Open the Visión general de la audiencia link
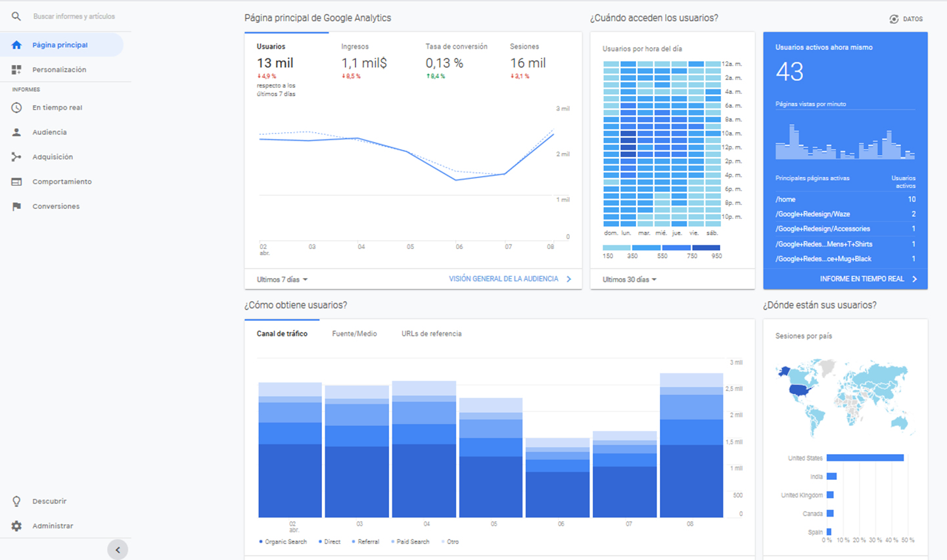The image size is (947, 560). (503, 279)
